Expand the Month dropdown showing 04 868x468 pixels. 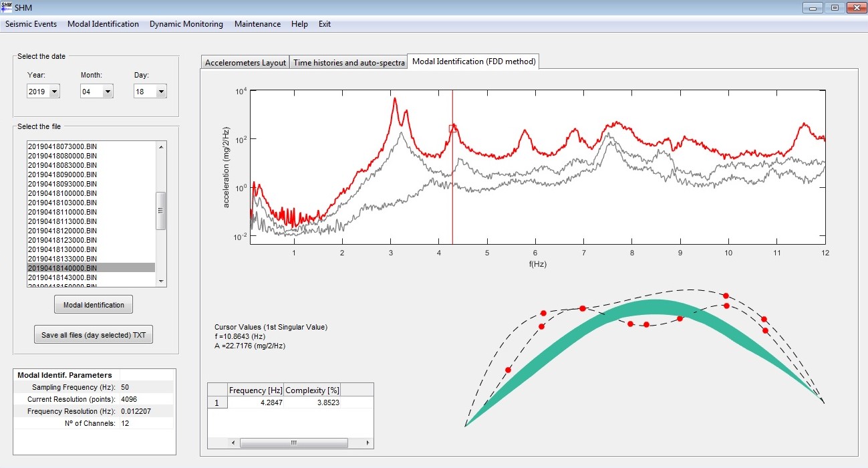pyautogui.click(x=108, y=92)
